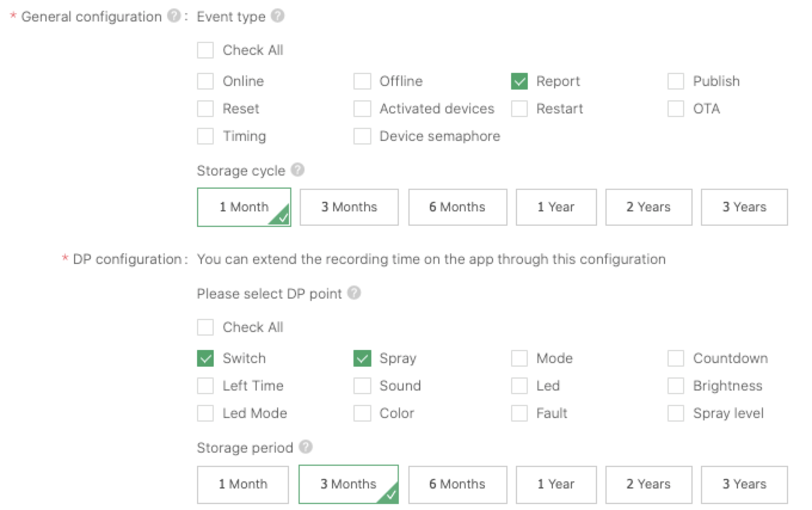Select 3 Months storage period
Screen dimensions: 812x510
349,484
